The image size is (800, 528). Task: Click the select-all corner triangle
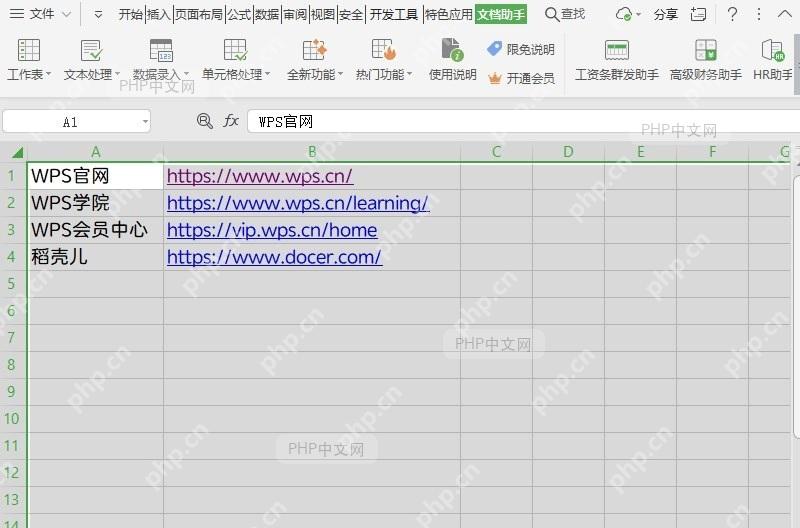coord(17,152)
